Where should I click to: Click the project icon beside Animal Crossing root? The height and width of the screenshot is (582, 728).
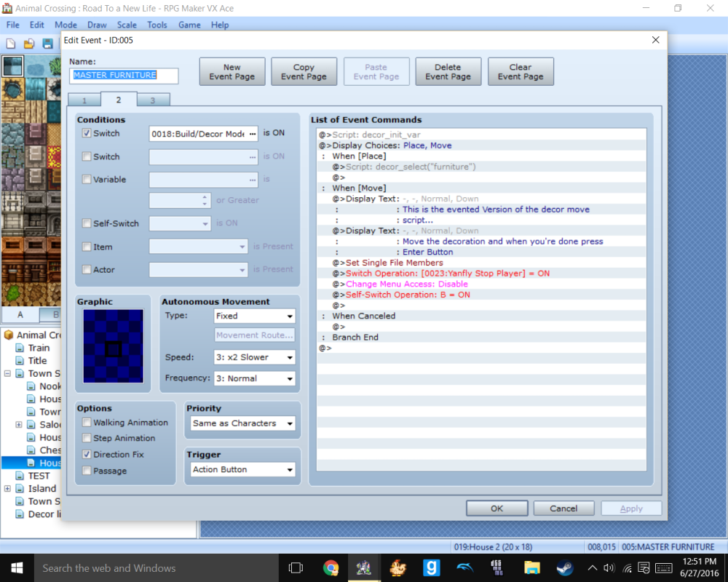click(x=8, y=335)
